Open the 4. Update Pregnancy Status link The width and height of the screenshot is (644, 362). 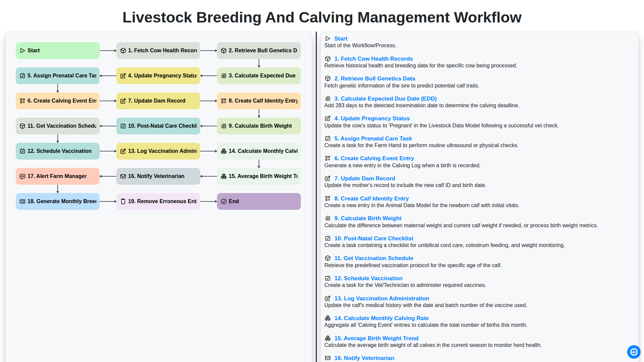click(372, 118)
